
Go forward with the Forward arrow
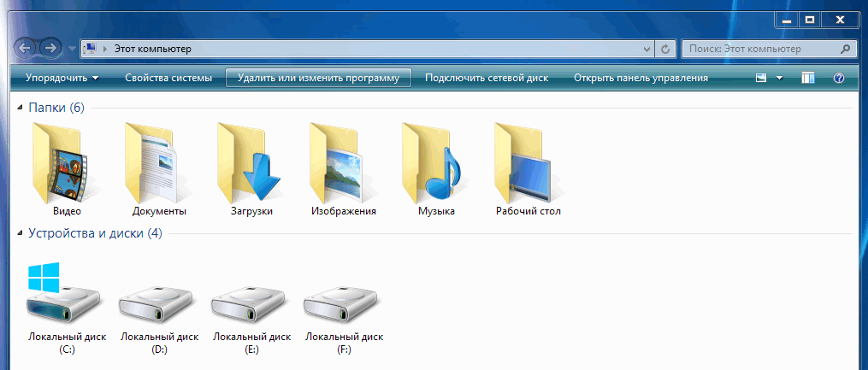tap(50, 48)
